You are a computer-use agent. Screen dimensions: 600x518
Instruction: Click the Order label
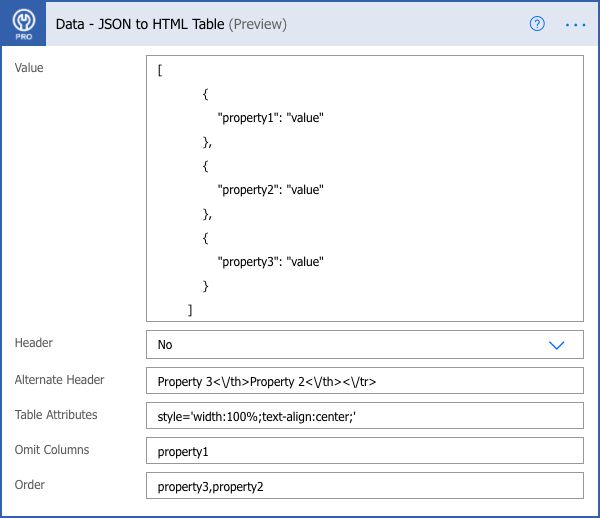pyautogui.click(x=30, y=485)
